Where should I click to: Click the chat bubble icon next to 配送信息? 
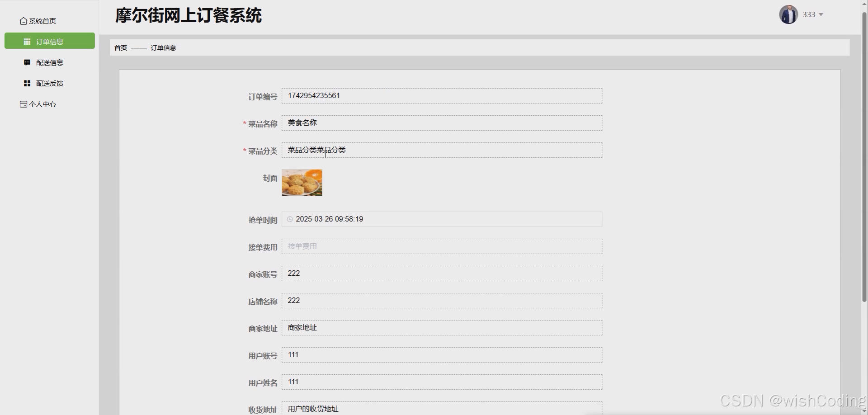27,62
